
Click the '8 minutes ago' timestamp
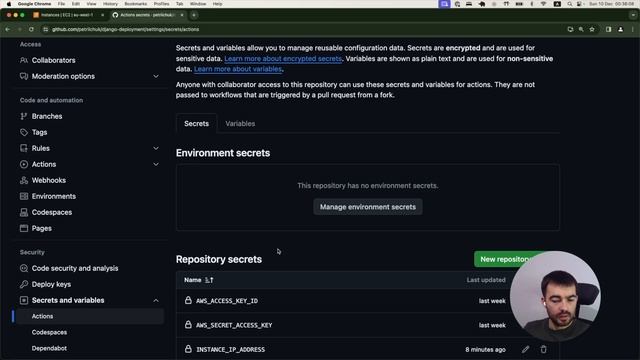tap(485, 349)
